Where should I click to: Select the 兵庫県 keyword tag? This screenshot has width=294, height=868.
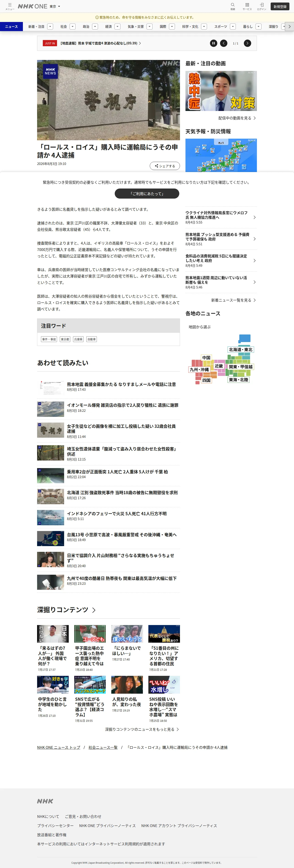pos(78,339)
